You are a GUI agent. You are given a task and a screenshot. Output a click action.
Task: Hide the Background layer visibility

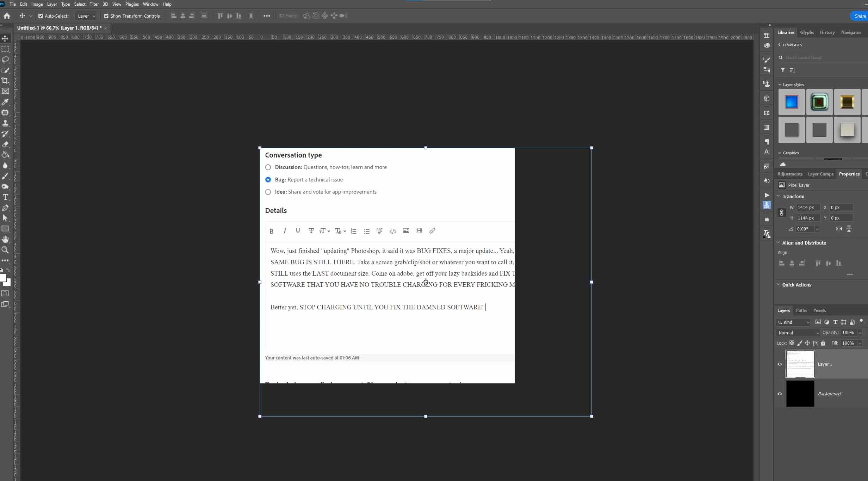(780, 394)
